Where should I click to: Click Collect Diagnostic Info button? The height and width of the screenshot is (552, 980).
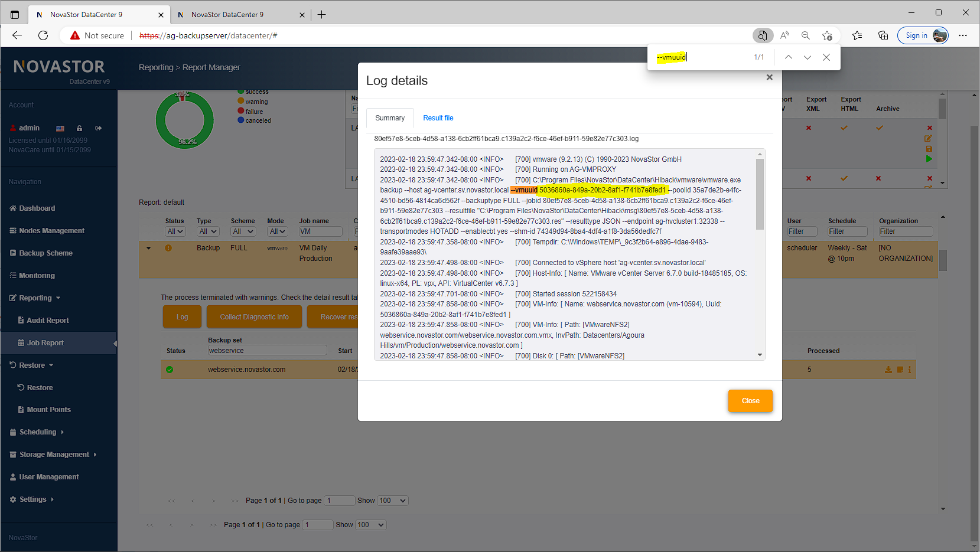tap(254, 317)
